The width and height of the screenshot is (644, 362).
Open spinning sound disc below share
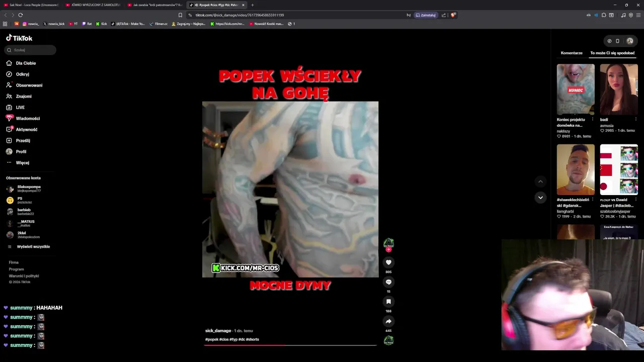coord(388,340)
